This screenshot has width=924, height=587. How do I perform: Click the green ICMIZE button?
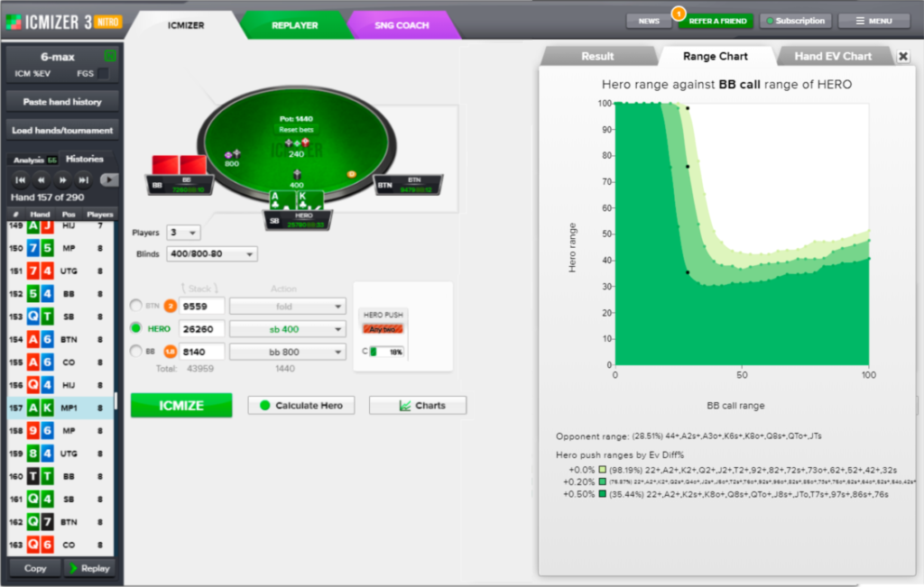[x=181, y=406]
